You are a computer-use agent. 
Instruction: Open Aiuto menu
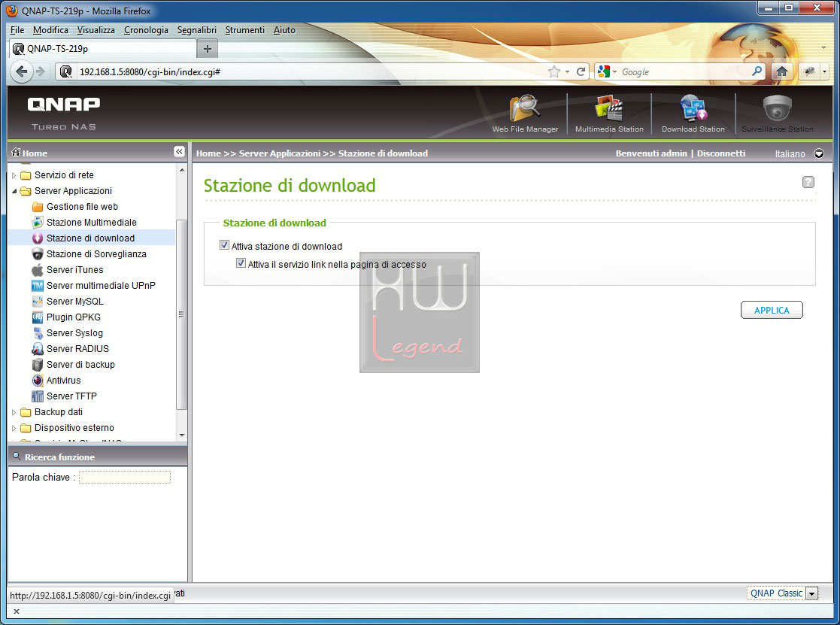(x=284, y=30)
